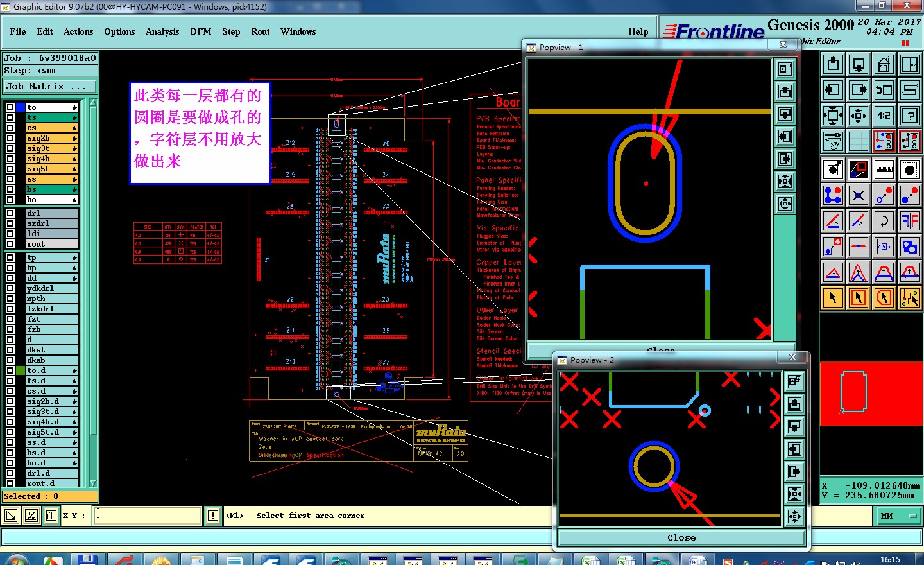This screenshot has width=924, height=565.
Task: Toggle the 'drl' layer checkbox
Action: [x=10, y=213]
